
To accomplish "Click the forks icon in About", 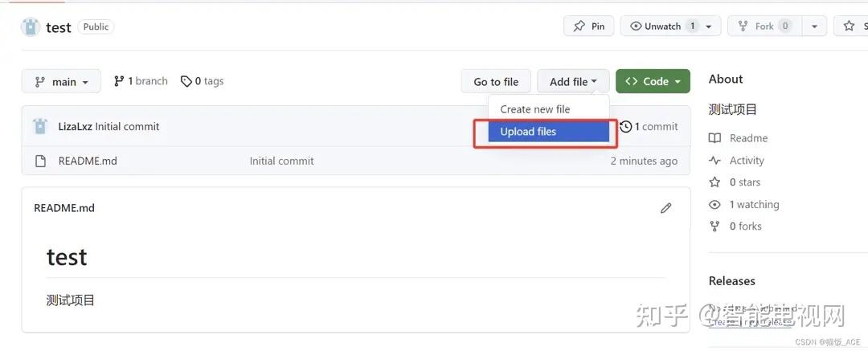I will click(x=714, y=227).
